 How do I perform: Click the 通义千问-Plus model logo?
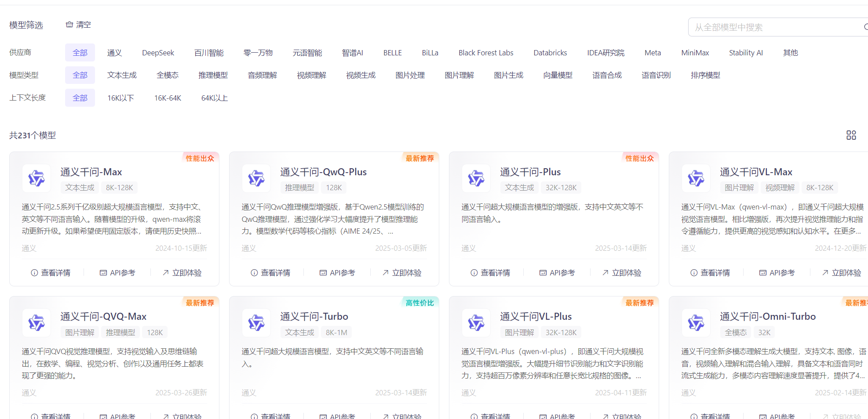[476, 178]
